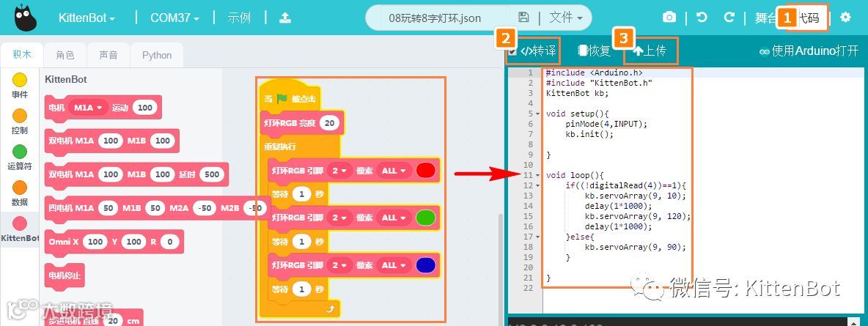Click the 恢复 restore button
This screenshot has width=868, height=326.
pyautogui.click(x=594, y=51)
